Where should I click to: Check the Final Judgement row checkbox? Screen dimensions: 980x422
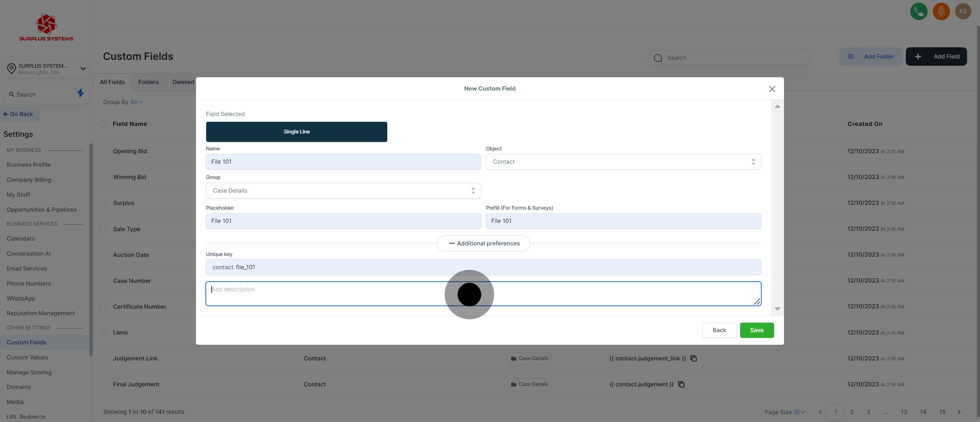pos(103,384)
